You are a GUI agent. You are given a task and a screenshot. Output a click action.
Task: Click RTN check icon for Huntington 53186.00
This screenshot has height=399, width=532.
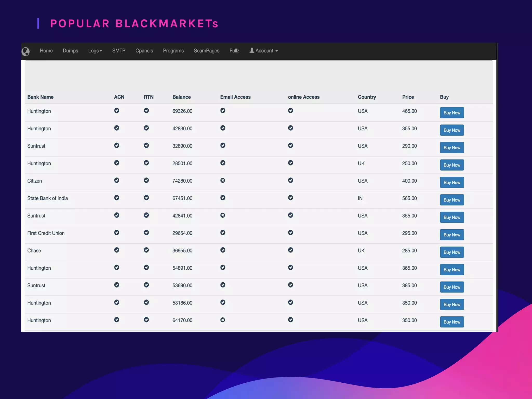(147, 302)
